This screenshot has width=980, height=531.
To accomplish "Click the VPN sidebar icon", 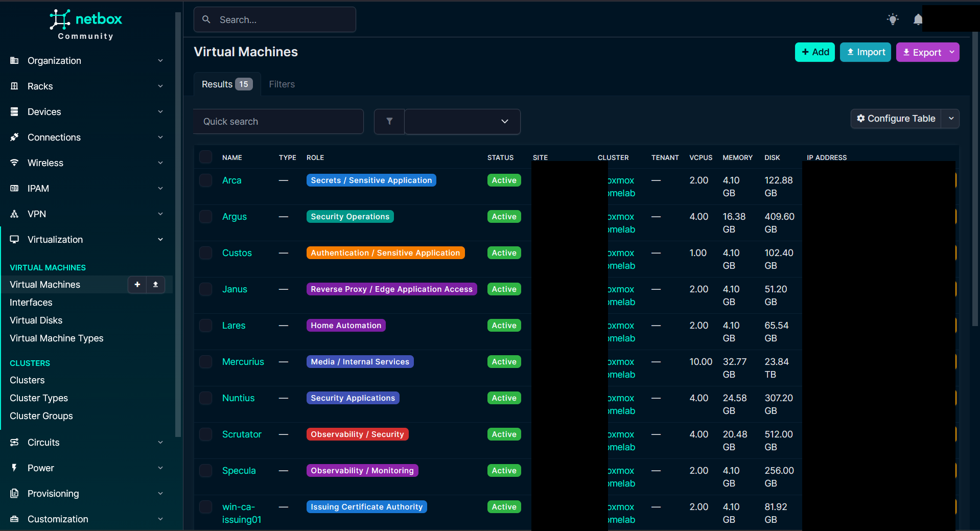I will pos(14,214).
